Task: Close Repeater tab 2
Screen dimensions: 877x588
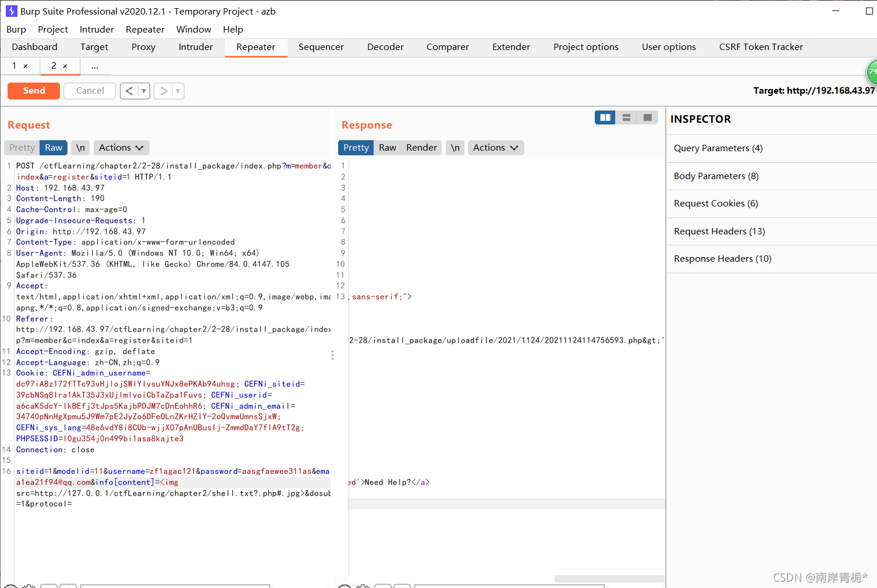Action: pos(65,66)
